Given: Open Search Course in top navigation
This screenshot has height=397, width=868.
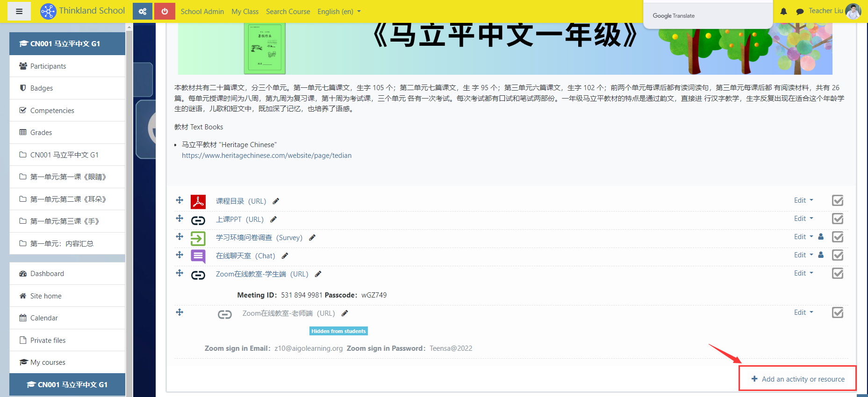Looking at the screenshot, I should coord(288,12).
